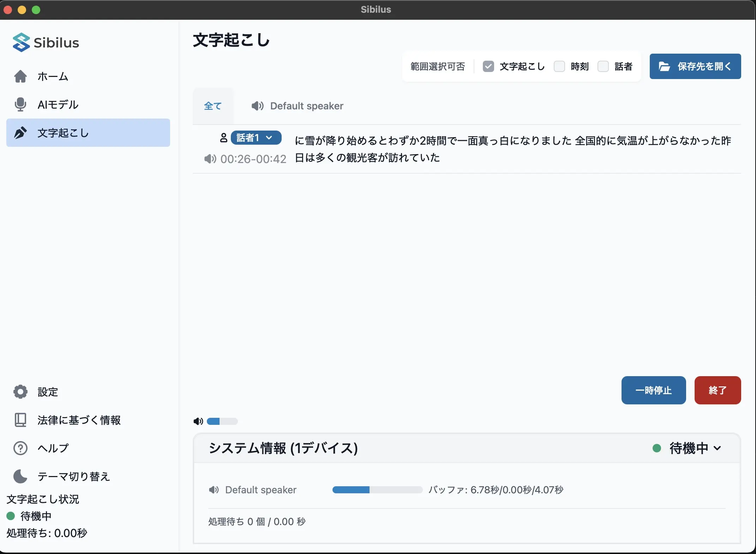Go to ホーム in sidebar
Screen dimensions: 756x554
(88, 76)
